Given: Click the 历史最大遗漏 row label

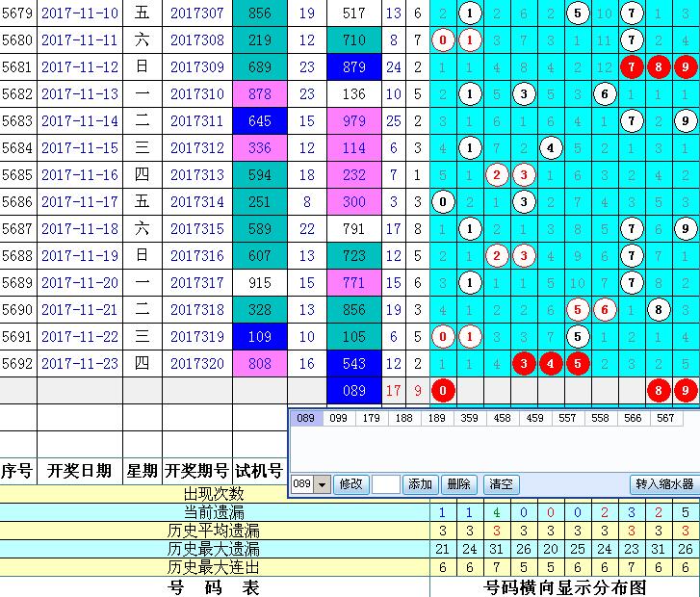Looking at the screenshot, I should point(214,549).
